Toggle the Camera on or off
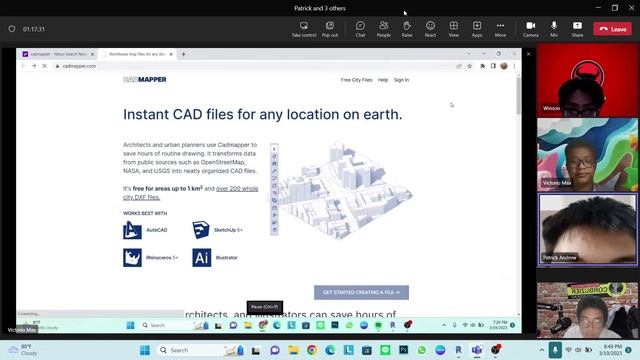Viewport: 640px width, 360px height. 530,29
